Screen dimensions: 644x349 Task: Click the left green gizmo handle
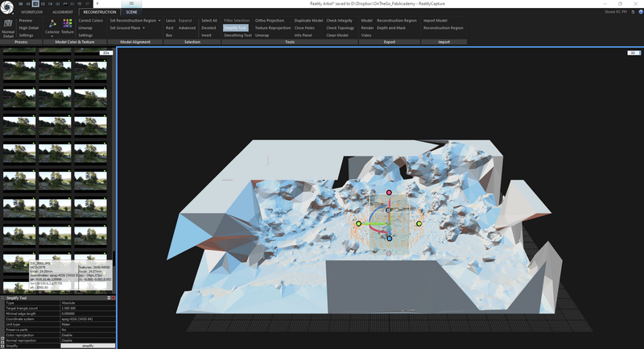(x=358, y=223)
